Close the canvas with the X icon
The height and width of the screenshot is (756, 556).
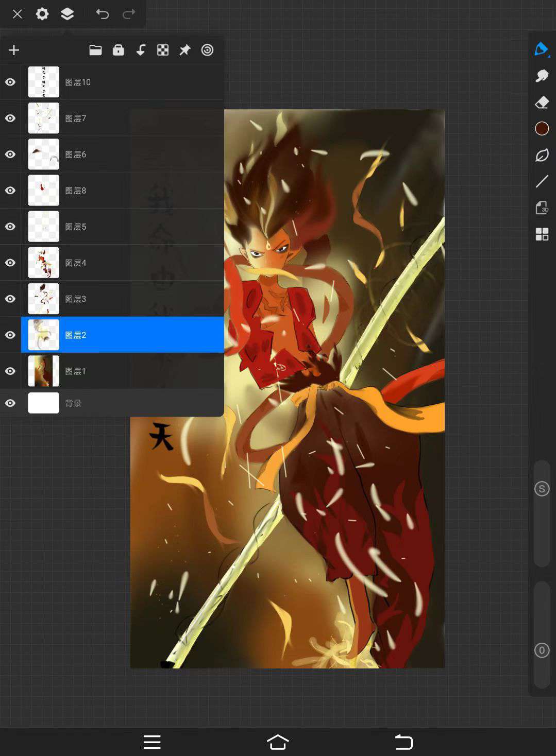coord(17,14)
